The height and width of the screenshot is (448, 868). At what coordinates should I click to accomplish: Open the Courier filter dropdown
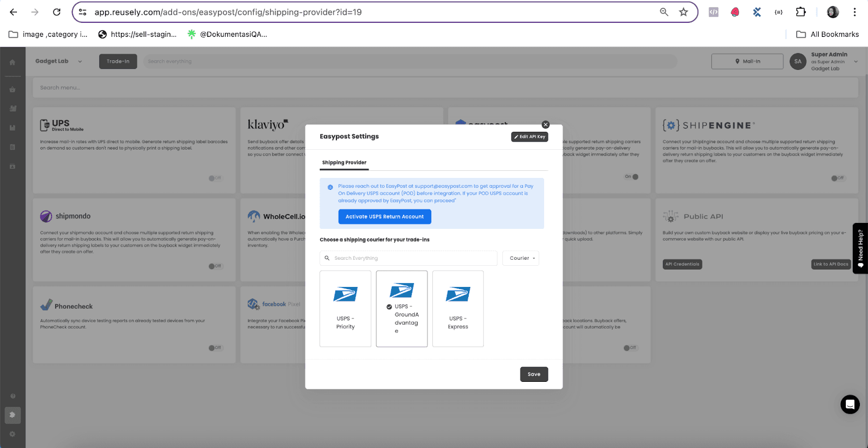[521, 258]
